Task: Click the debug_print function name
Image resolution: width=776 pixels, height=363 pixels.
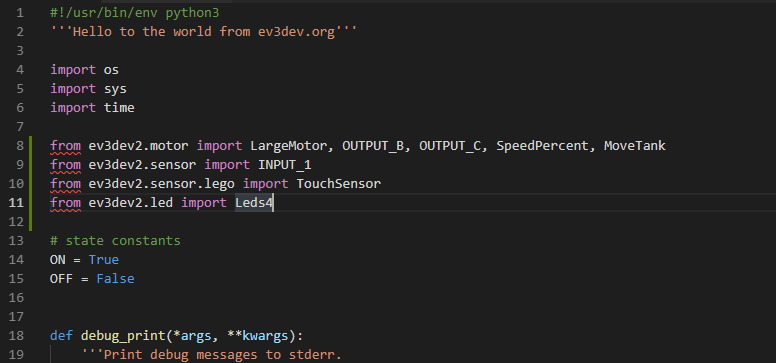Action: 123,336
